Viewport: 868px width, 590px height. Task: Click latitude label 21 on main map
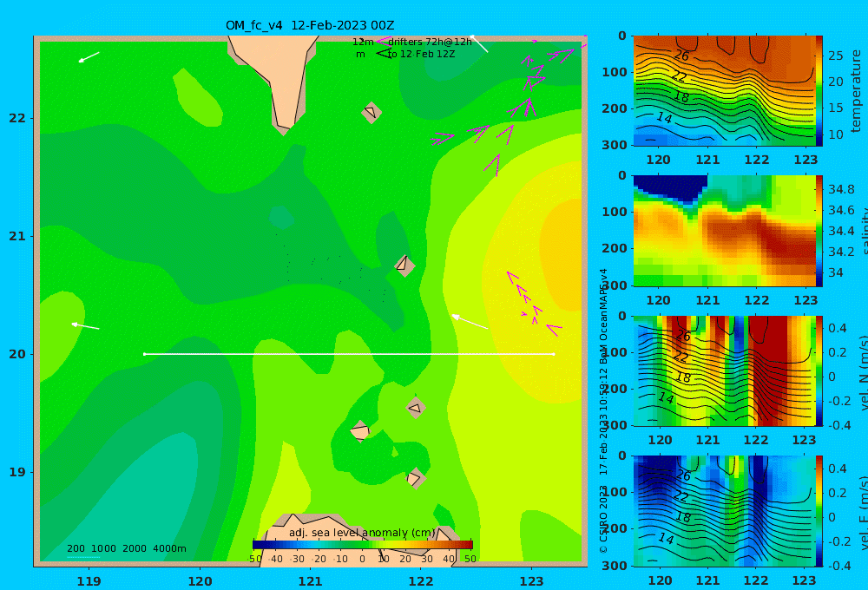click(17, 236)
